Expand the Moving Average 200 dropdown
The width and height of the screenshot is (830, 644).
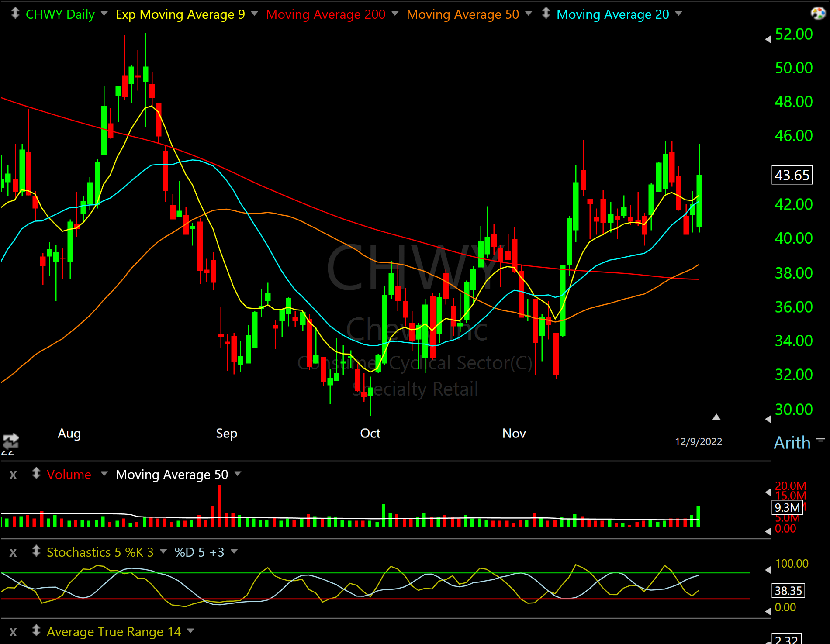tap(395, 14)
